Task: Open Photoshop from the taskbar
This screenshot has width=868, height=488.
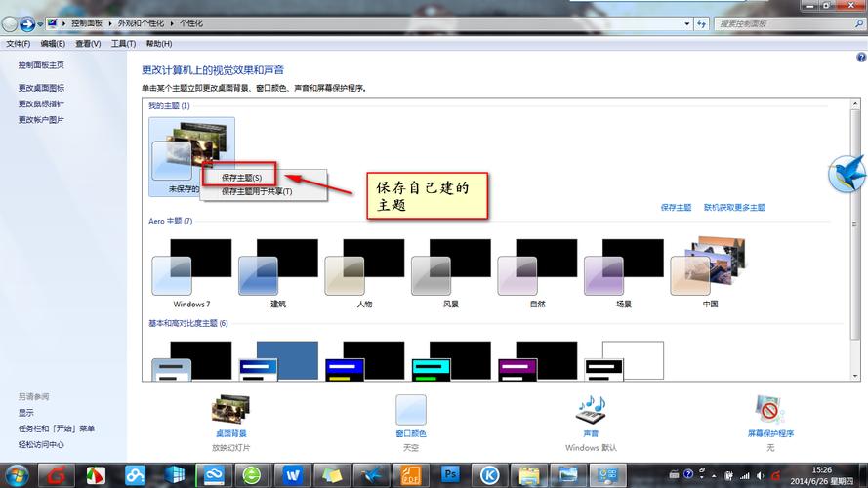Action: pyautogui.click(x=450, y=475)
